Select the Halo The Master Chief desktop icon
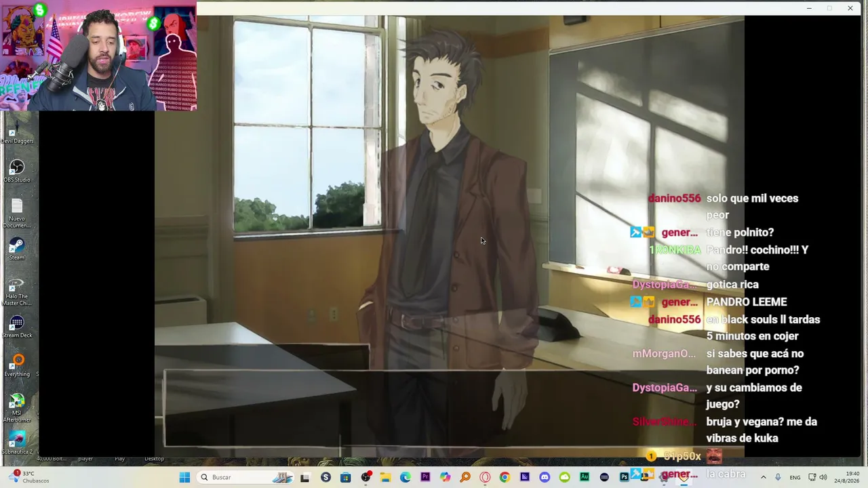This screenshot has height=488, width=868. pos(17,291)
